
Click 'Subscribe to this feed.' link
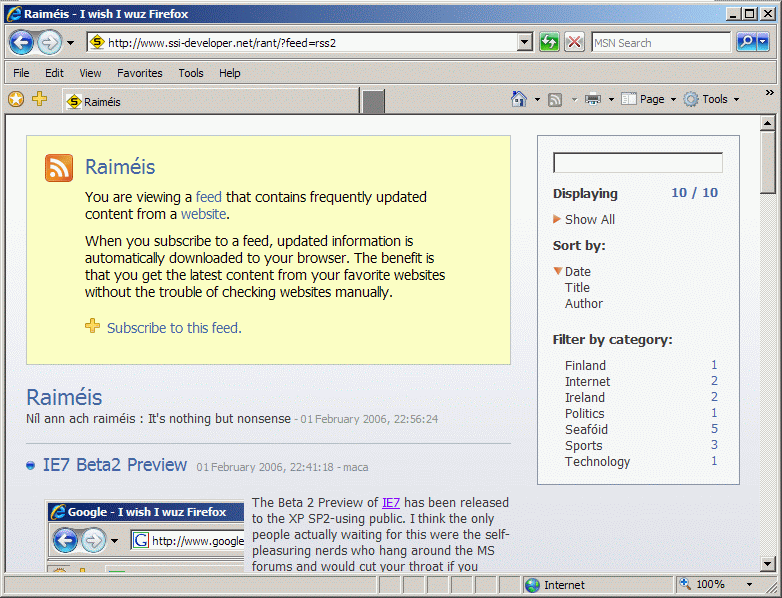174,328
